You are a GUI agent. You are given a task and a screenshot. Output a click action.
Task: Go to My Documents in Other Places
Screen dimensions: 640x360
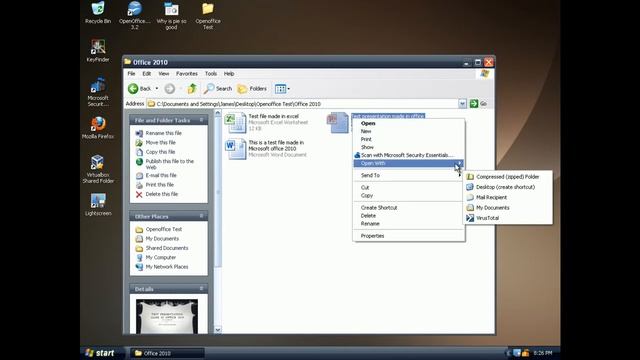pos(157,238)
